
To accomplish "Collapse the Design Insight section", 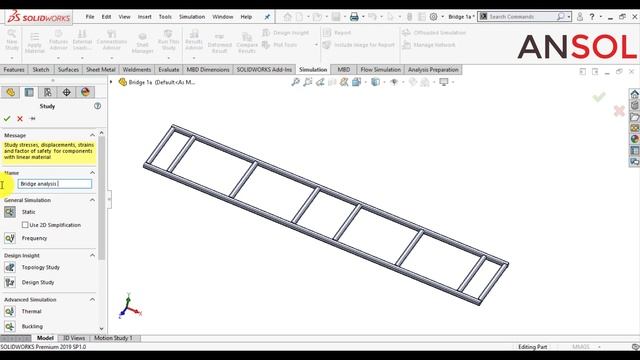I will pyautogui.click(x=92, y=255).
